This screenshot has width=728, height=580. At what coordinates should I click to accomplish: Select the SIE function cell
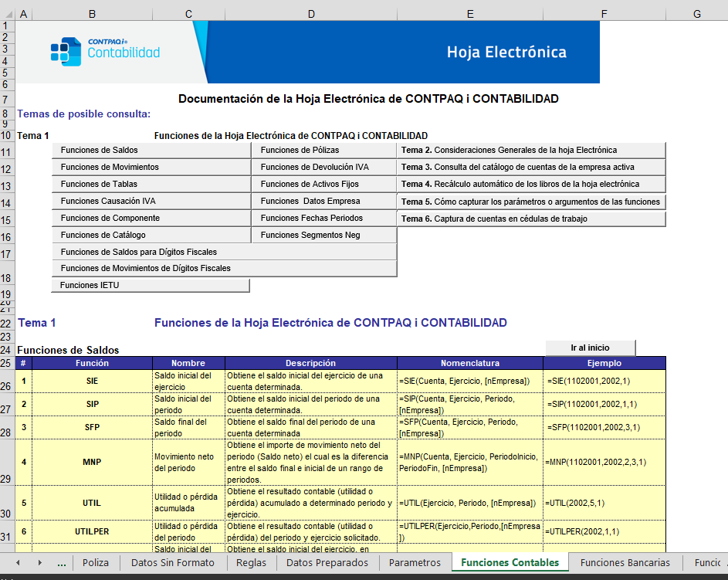click(92, 382)
